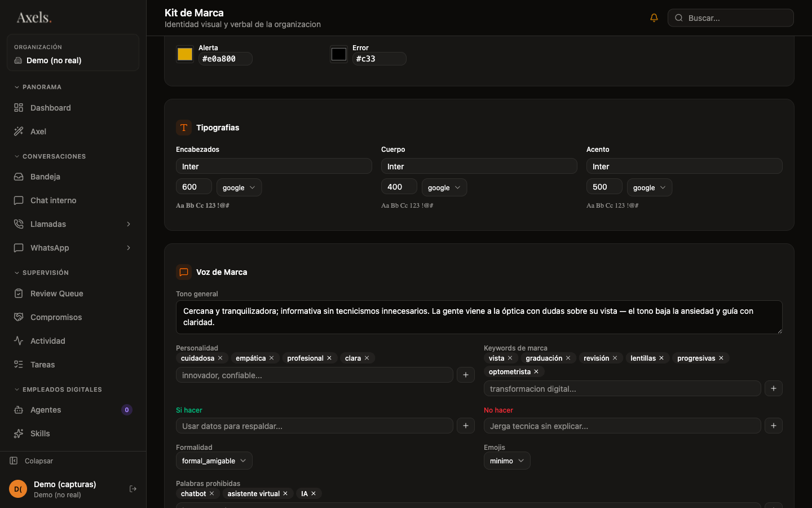Click the Tipografias section icon

coord(184,128)
